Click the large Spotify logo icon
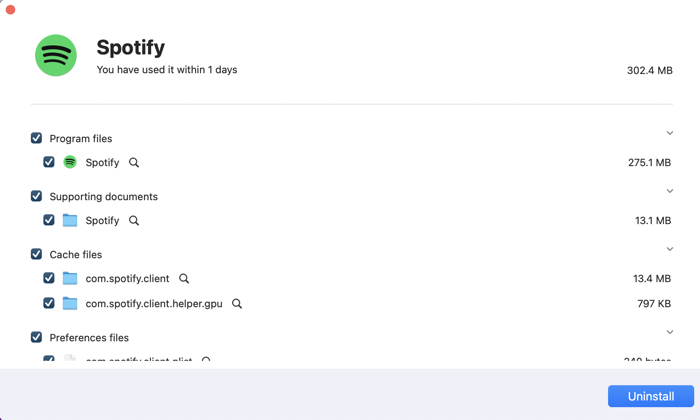 click(x=56, y=56)
